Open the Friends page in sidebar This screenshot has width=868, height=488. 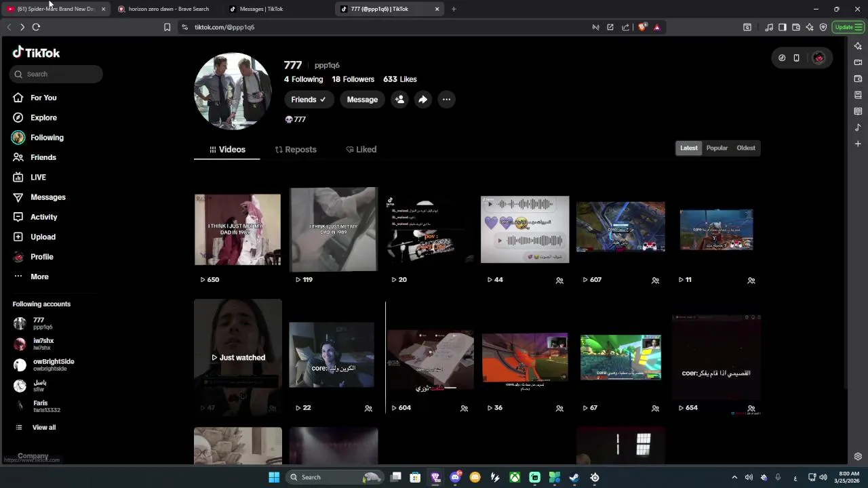click(x=43, y=157)
